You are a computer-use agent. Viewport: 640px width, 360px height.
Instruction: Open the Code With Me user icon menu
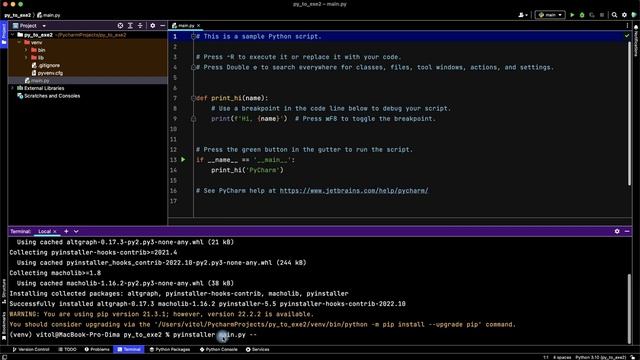[523, 15]
